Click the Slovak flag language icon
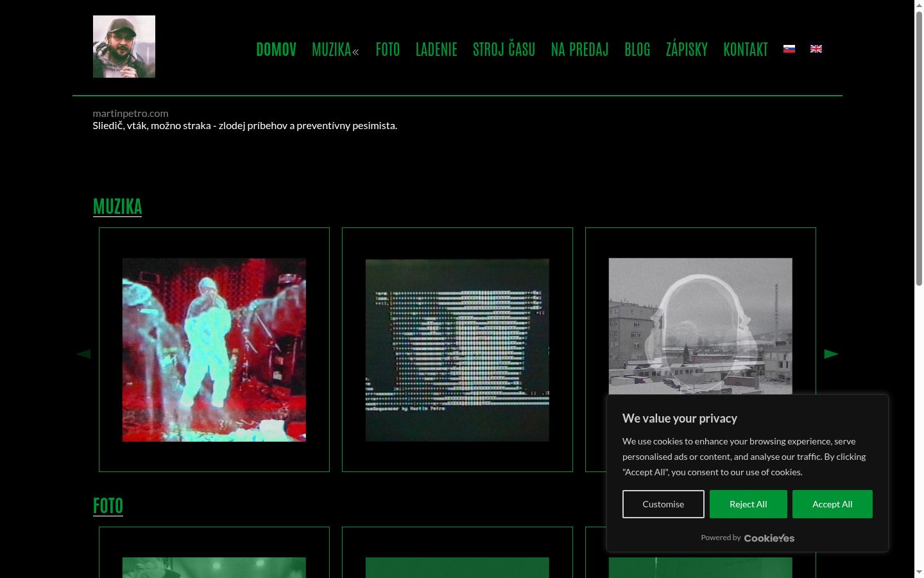The width and height of the screenshot is (924, 578). (x=789, y=49)
